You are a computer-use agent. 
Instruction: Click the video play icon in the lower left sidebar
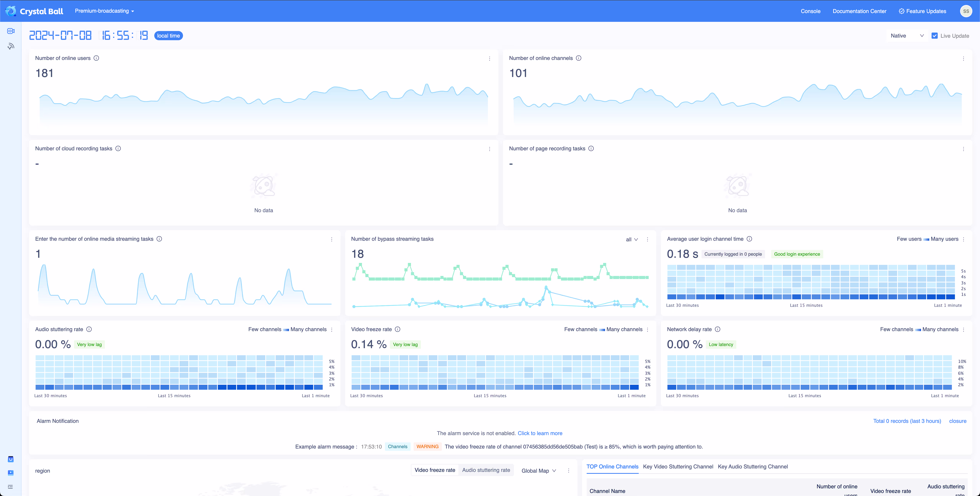click(11, 473)
